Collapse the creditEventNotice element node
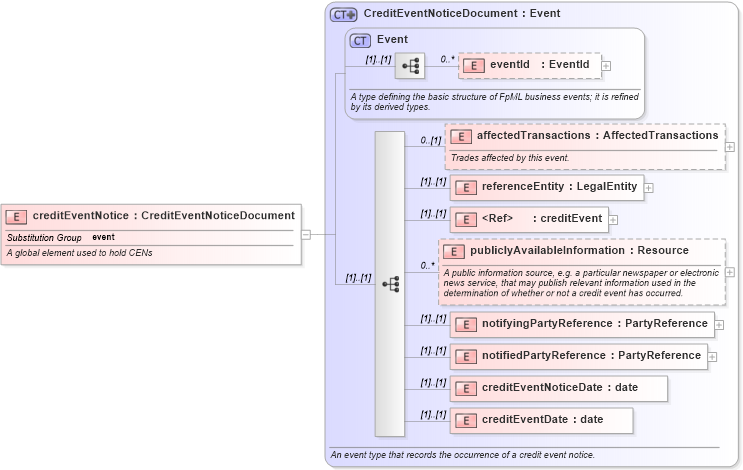Image resolution: width=743 pixels, height=470 pixels. [306, 235]
